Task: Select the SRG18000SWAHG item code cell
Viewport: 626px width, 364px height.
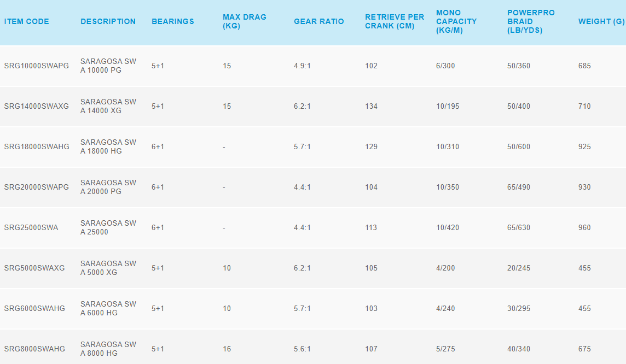Action: [37, 147]
